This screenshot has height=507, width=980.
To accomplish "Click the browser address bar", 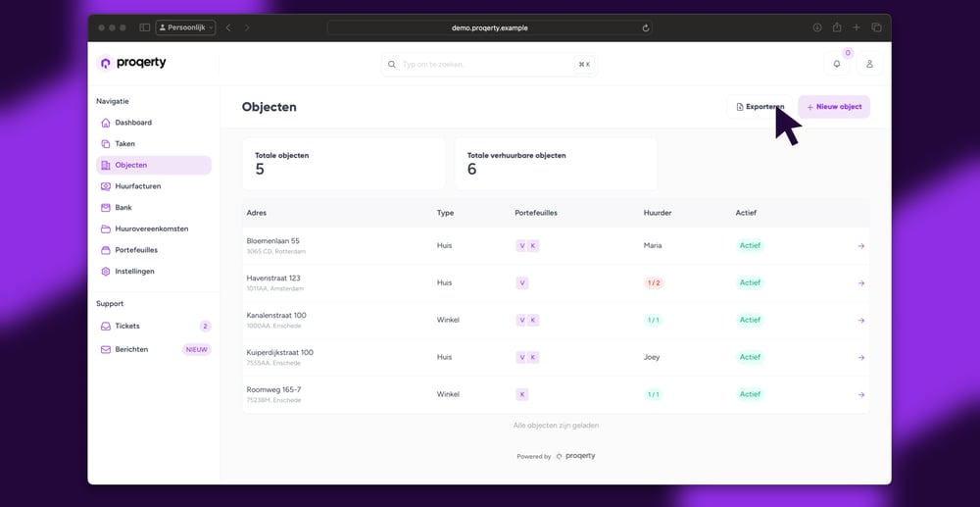I will point(489,28).
